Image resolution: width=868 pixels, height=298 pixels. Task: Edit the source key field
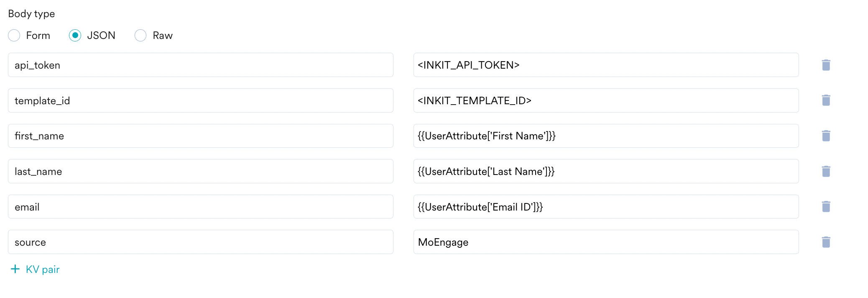[x=201, y=242]
